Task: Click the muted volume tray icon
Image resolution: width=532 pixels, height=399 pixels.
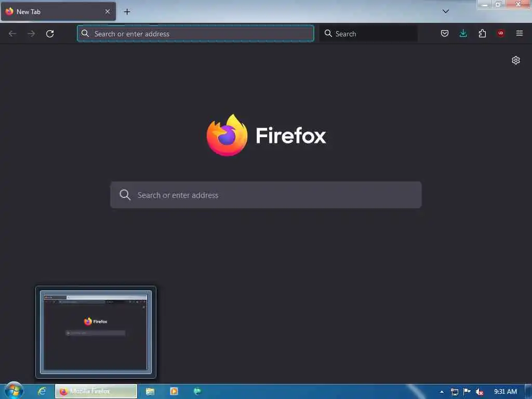Action: [480, 392]
